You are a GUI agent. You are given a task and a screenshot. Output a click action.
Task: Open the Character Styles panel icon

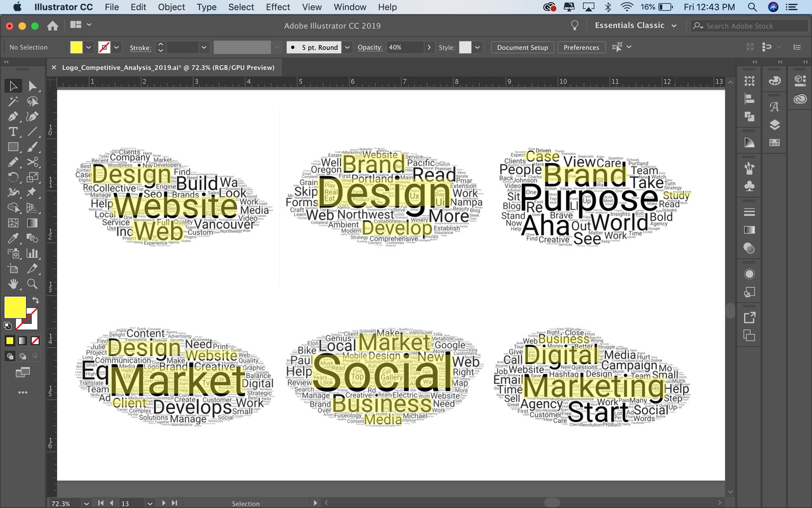point(774,107)
